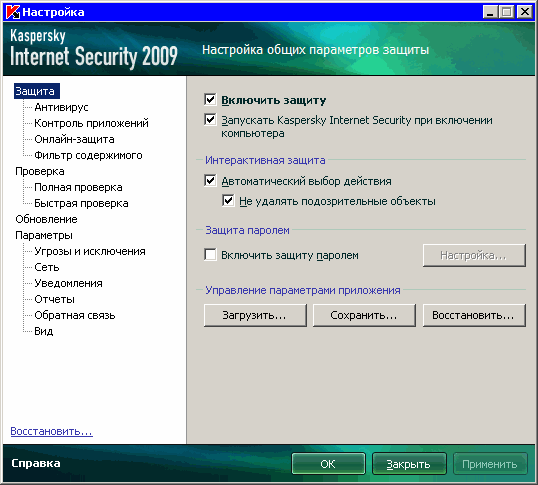This screenshot has height=485, width=538.
Task: Click the Загрузить... button
Action: tap(255, 315)
